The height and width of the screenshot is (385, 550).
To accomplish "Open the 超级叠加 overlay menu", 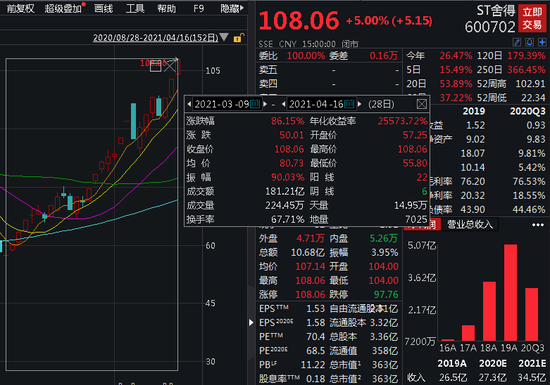I will click(63, 8).
